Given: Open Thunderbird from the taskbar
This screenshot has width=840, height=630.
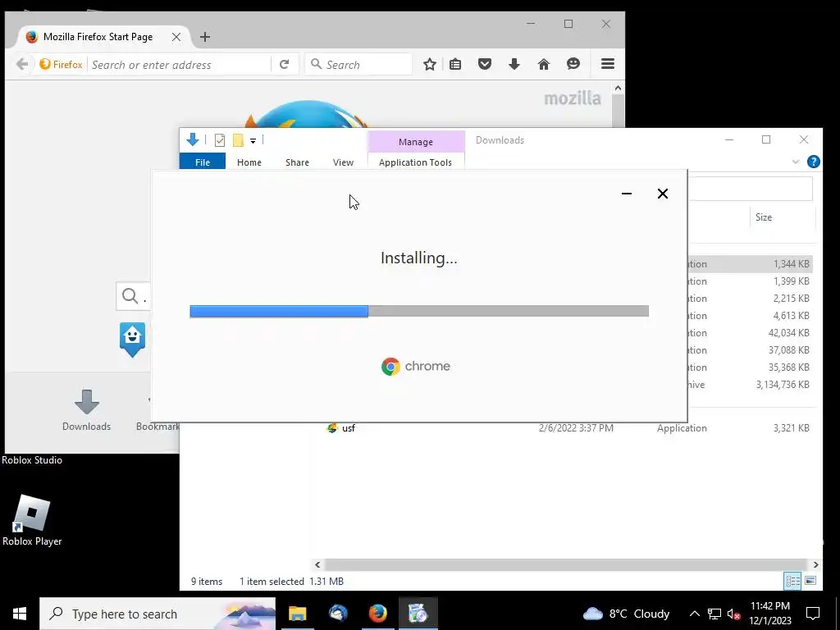Looking at the screenshot, I should (338, 614).
